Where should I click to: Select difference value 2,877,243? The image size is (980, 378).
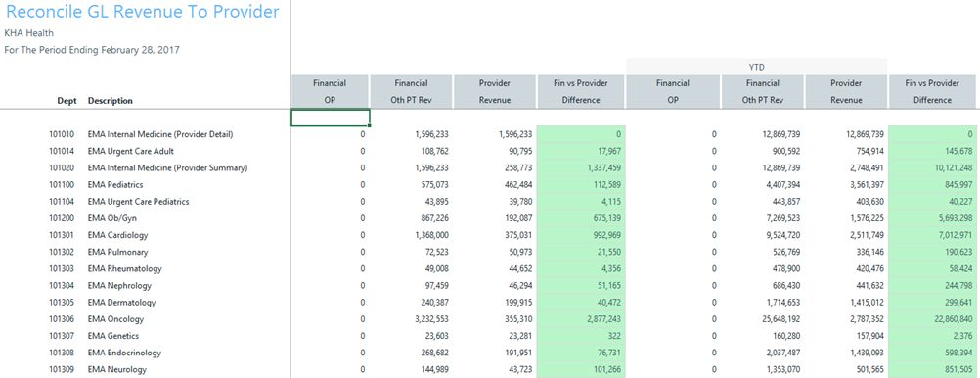coord(581,320)
